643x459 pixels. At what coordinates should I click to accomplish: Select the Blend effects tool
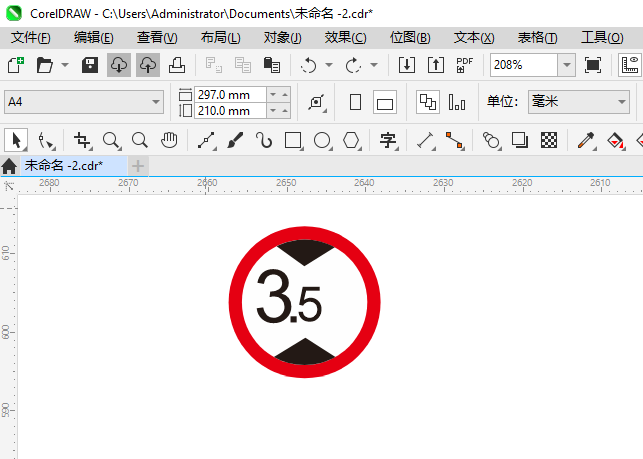pos(491,140)
